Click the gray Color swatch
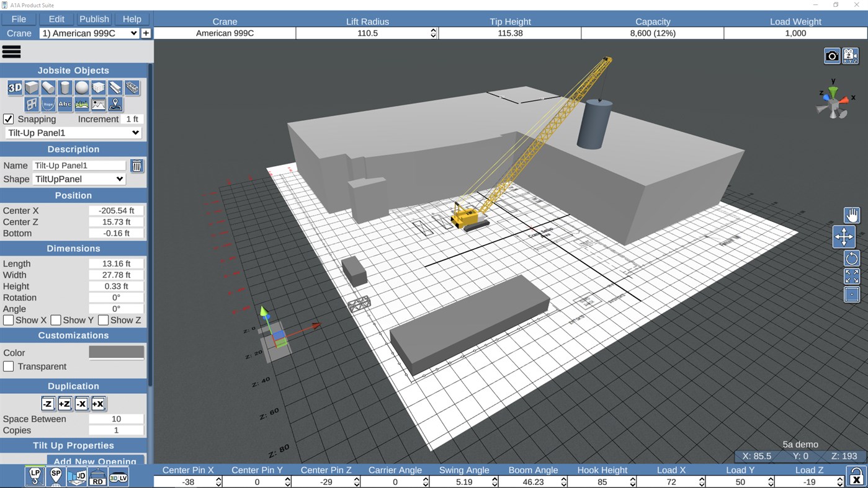 click(117, 352)
